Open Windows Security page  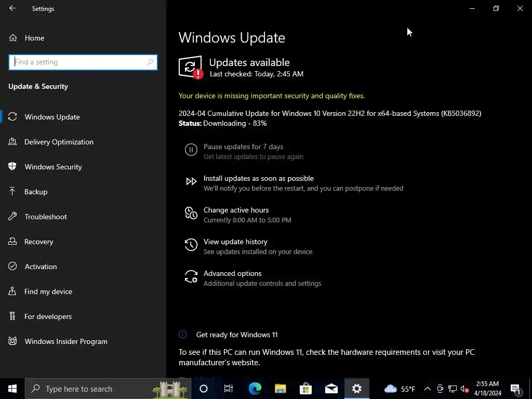(54, 167)
